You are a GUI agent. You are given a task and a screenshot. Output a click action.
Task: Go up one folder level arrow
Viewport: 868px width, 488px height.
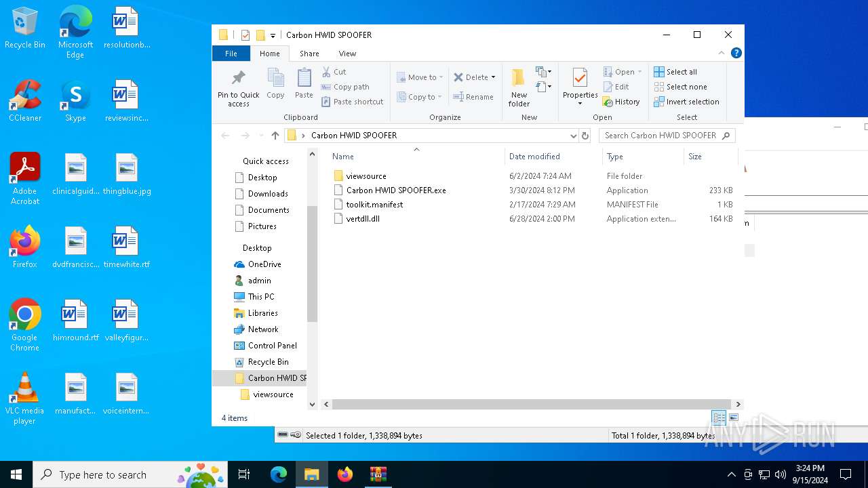pos(275,136)
